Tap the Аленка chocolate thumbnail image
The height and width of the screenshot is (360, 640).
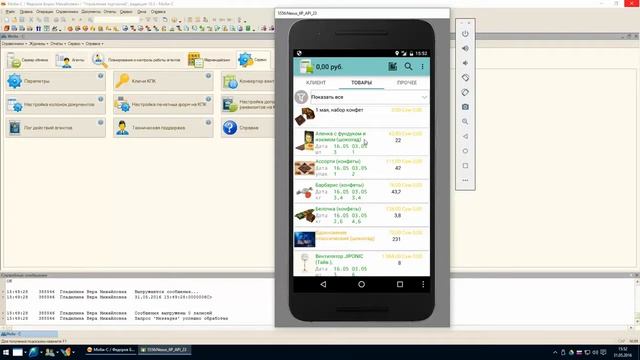[304, 141]
